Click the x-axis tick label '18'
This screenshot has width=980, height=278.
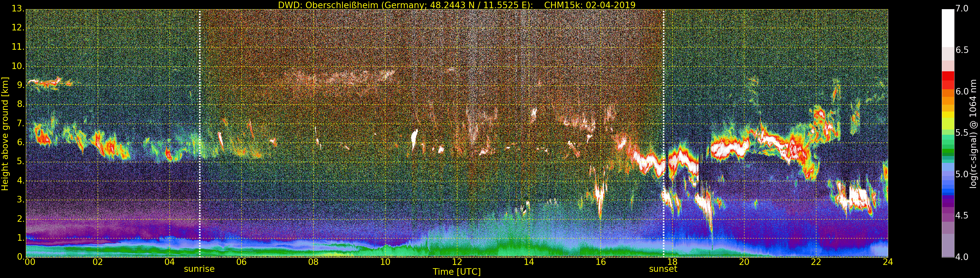(x=673, y=262)
